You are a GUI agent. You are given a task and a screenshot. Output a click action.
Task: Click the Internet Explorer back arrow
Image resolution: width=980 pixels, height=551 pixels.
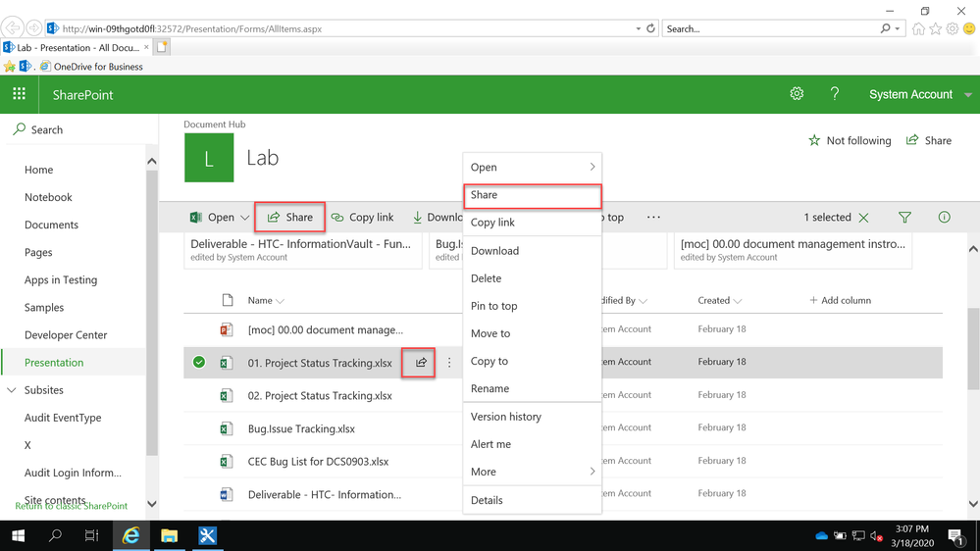pyautogui.click(x=13, y=28)
